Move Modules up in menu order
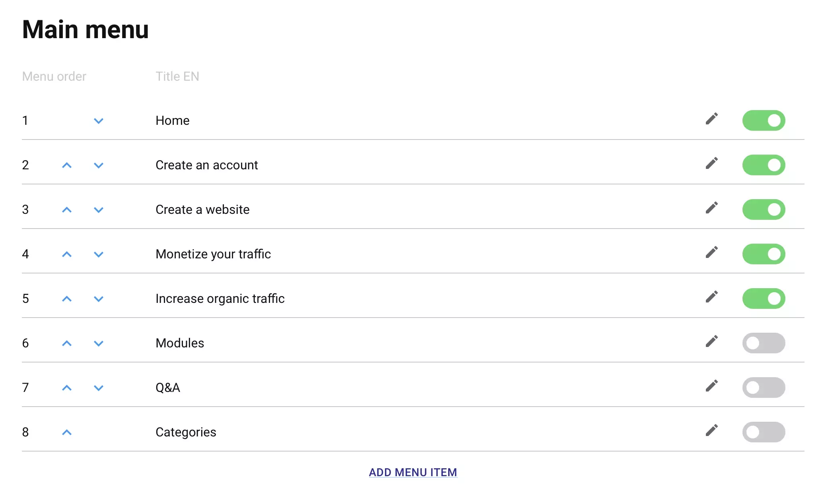This screenshot has width=820, height=504. click(67, 343)
